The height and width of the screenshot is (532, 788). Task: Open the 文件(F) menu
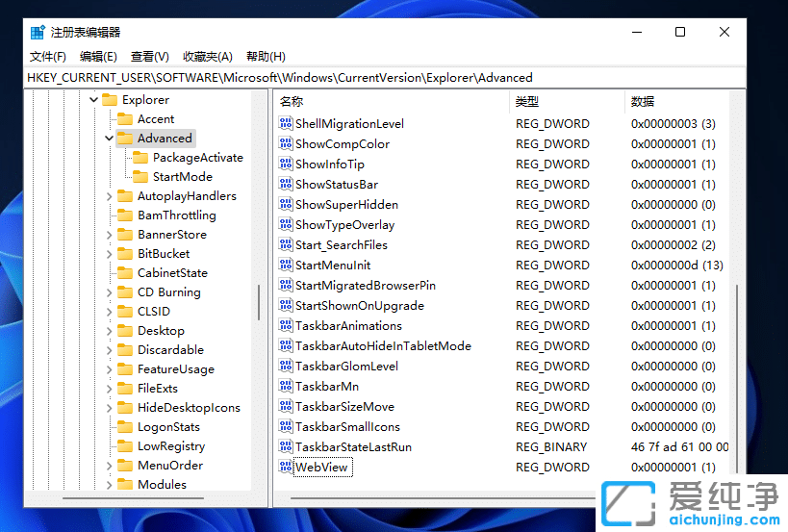coord(48,56)
